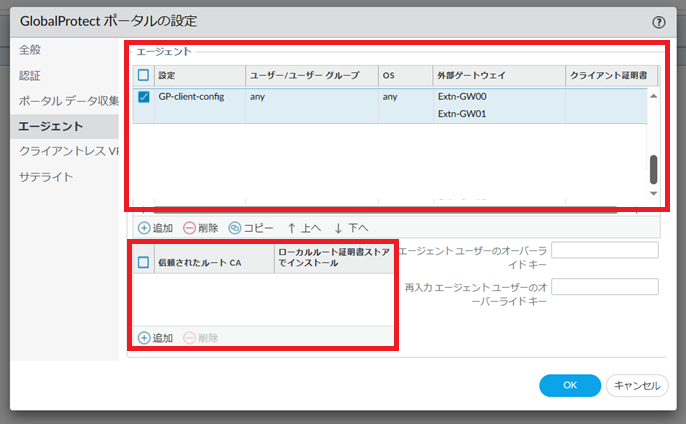Sort by the OS column header

406,76
